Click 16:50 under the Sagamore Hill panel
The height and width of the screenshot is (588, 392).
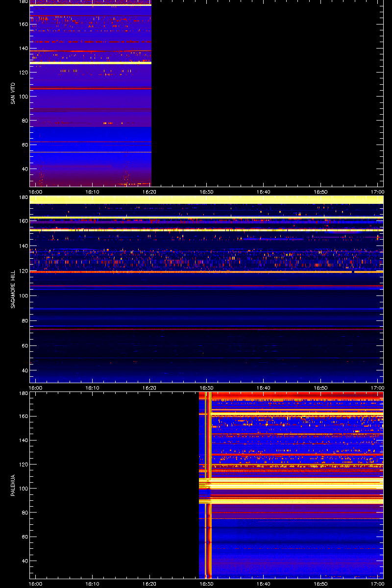321,388
